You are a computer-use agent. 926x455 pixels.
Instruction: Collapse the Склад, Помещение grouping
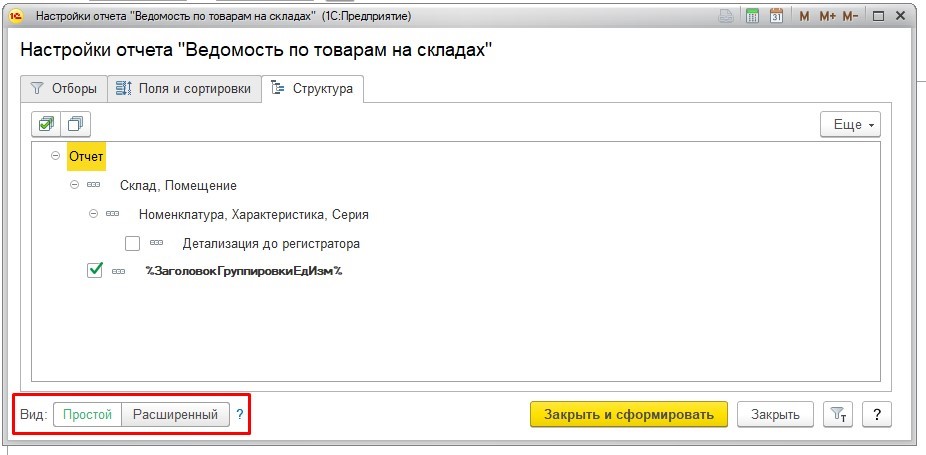[74, 185]
